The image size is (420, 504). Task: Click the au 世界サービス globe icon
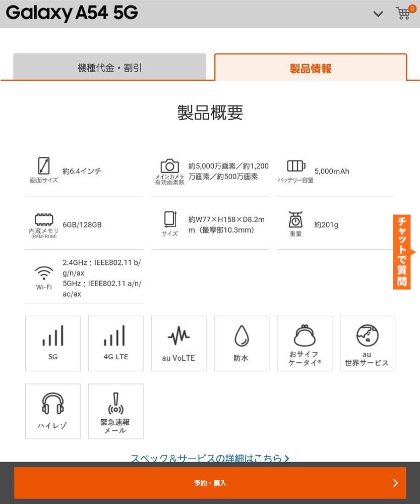point(368,335)
